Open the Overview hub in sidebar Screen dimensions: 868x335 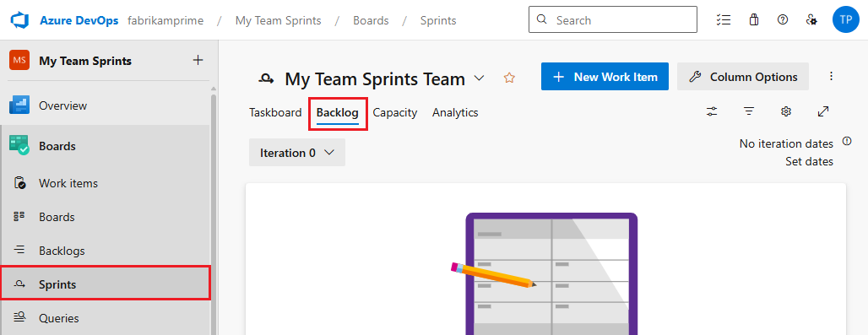click(x=106, y=105)
